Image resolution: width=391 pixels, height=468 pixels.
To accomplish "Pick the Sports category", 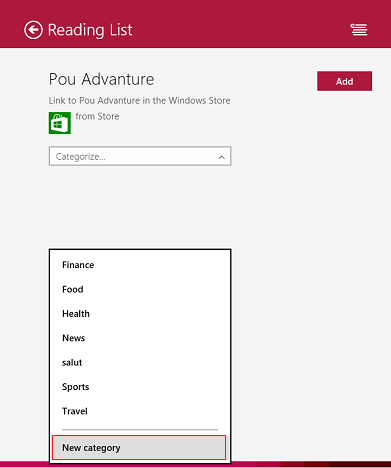I will pyautogui.click(x=140, y=387).
